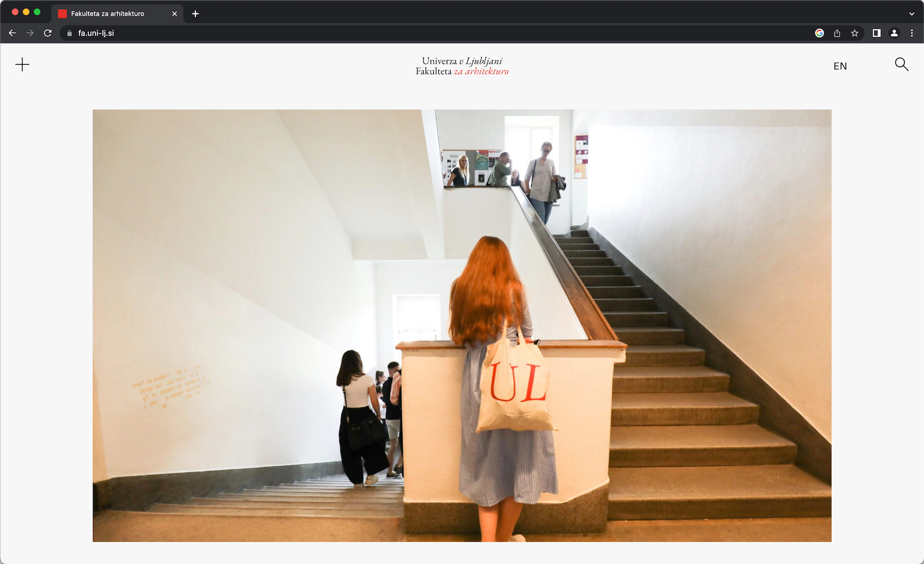Viewport: 924px width, 564px height.
Task: Click the browser forward arrow
Action: tap(30, 33)
